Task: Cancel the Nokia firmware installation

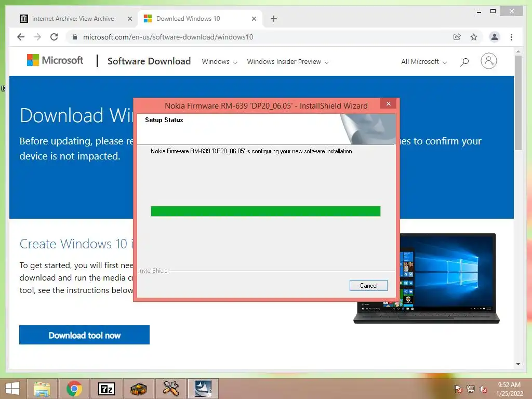Action: (368, 286)
